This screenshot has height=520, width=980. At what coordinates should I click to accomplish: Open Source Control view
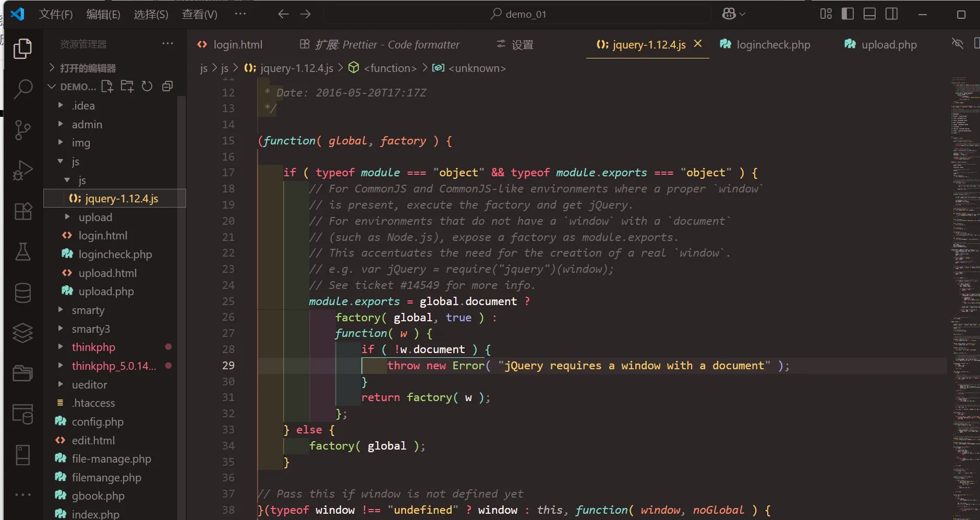(x=22, y=130)
